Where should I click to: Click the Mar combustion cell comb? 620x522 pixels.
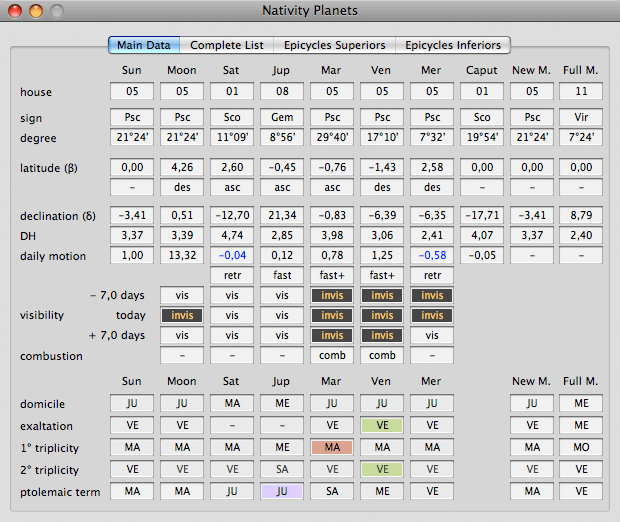point(332,355)
